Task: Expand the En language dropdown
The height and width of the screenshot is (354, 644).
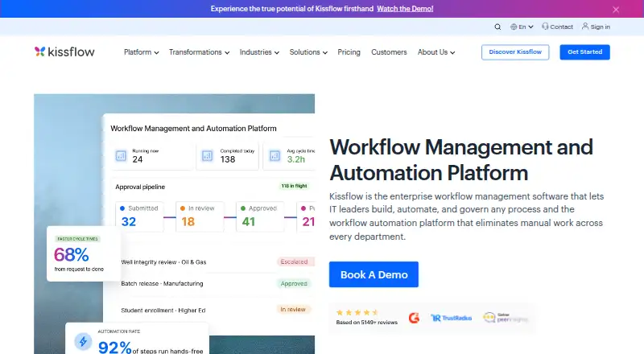Action: [530, 27]
